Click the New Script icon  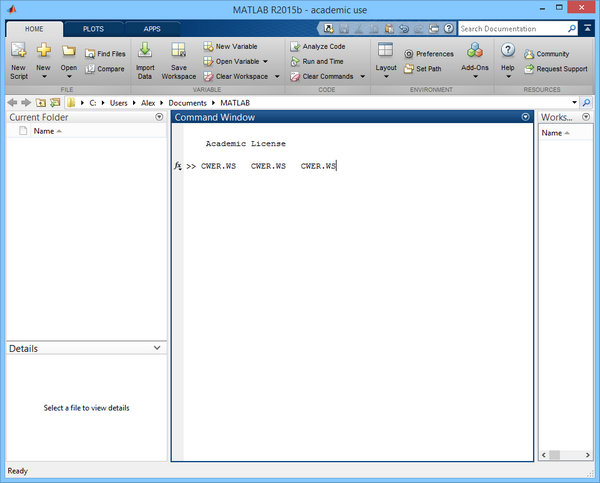coord(18,52)
